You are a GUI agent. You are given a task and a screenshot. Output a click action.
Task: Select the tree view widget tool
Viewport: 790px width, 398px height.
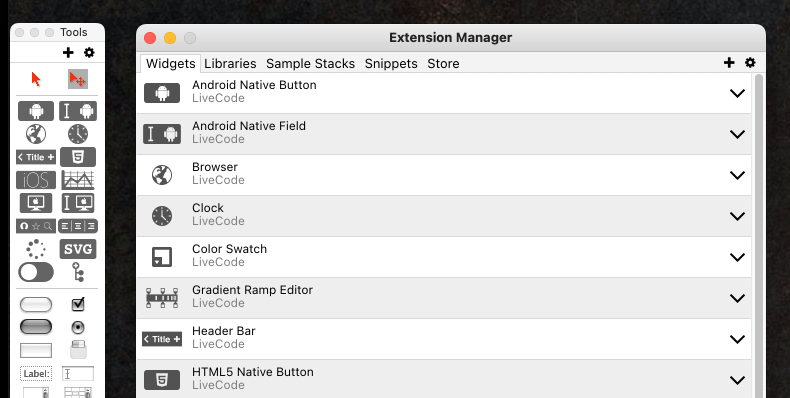[78, 272]
